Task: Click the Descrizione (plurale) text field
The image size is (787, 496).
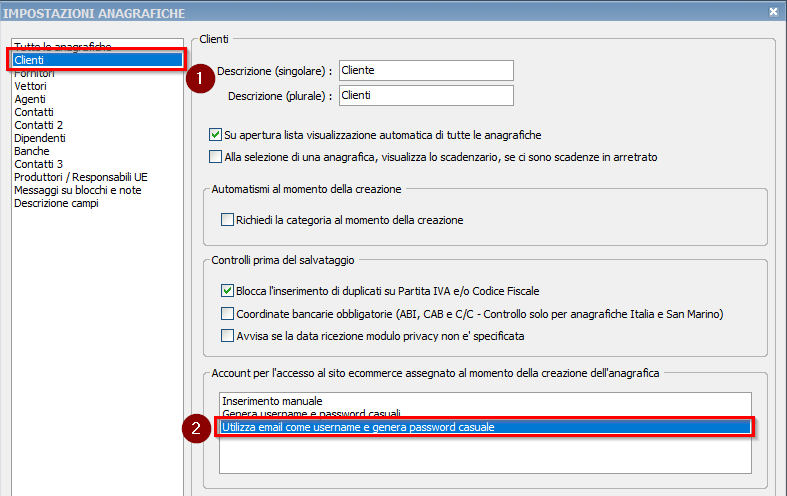Action: coord(426,96)
